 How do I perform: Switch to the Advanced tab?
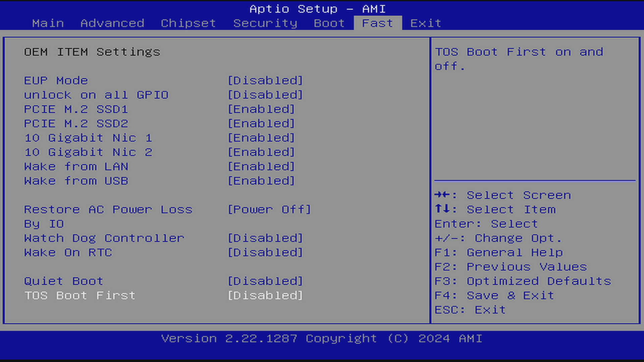(112, 23)
